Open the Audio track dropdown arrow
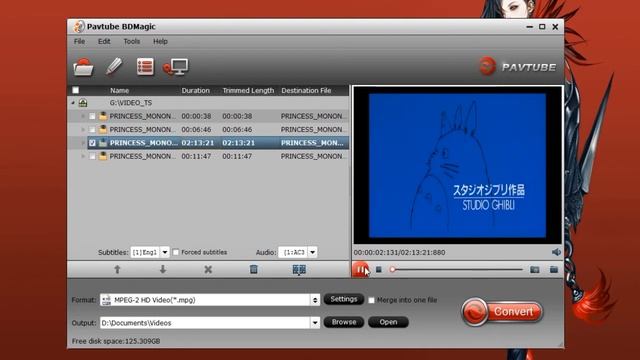The image size is (640, 360). 312,252
